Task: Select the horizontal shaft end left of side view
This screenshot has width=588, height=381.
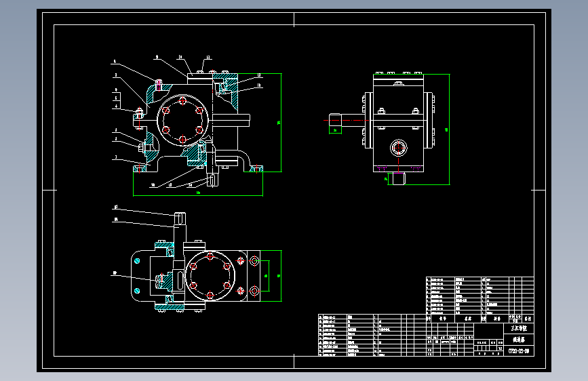Action: point(336,121)
